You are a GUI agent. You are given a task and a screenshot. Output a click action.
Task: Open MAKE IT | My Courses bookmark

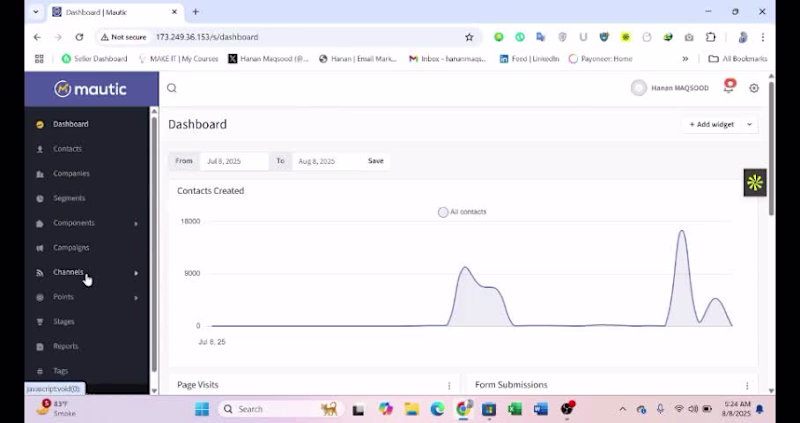click(x=178, y=59)
